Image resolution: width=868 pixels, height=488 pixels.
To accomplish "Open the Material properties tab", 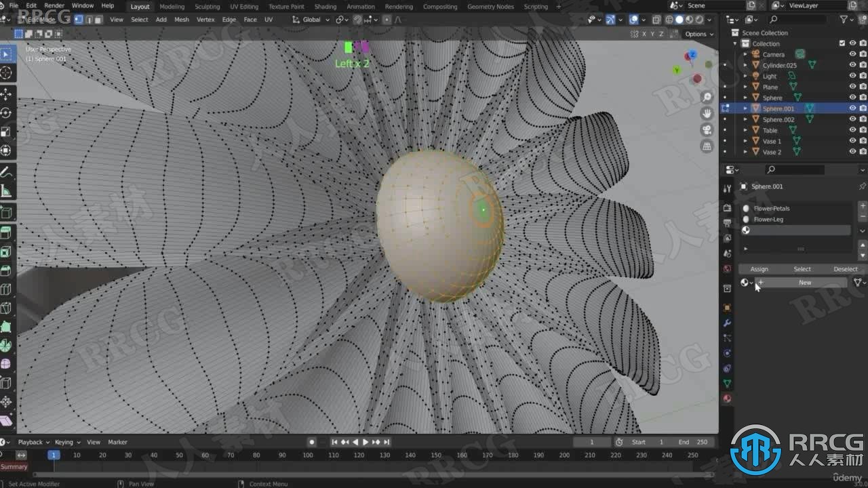I will (727, 399).
